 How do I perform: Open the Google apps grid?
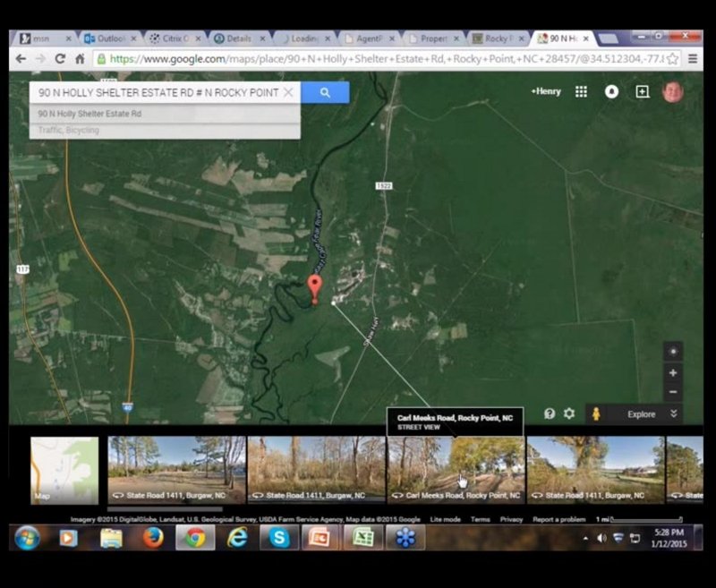(x=581, y=92)
